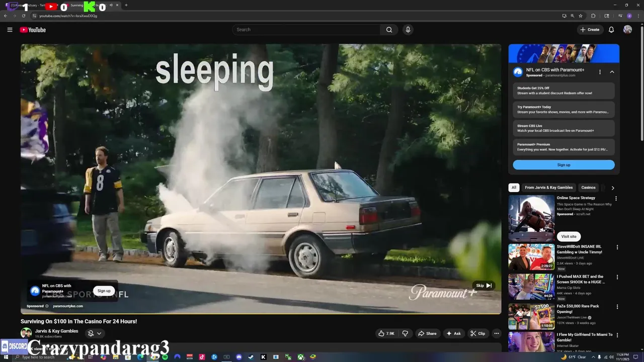644x362 pixels.
Task: Open Paramount+ Premium offer
Action: pos(563,147)
